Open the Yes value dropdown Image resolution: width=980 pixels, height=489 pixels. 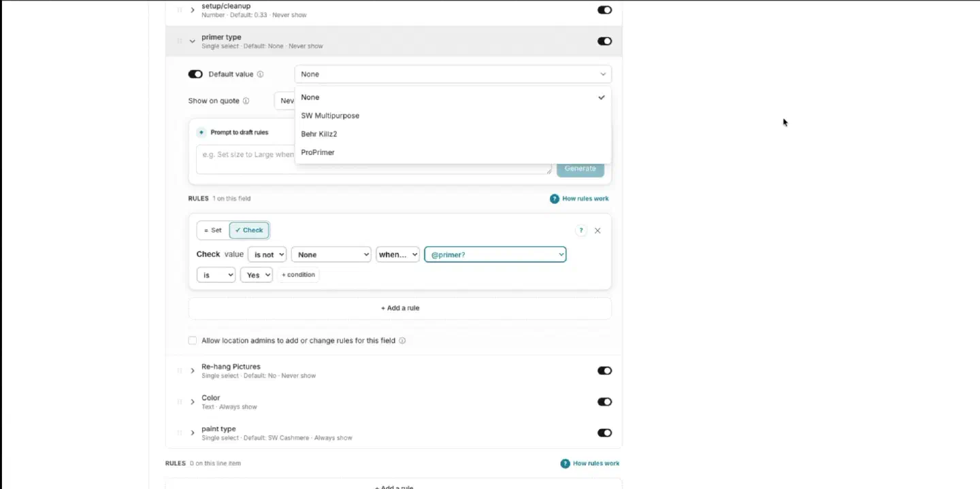pyautogui.click(x=257, y=275)
